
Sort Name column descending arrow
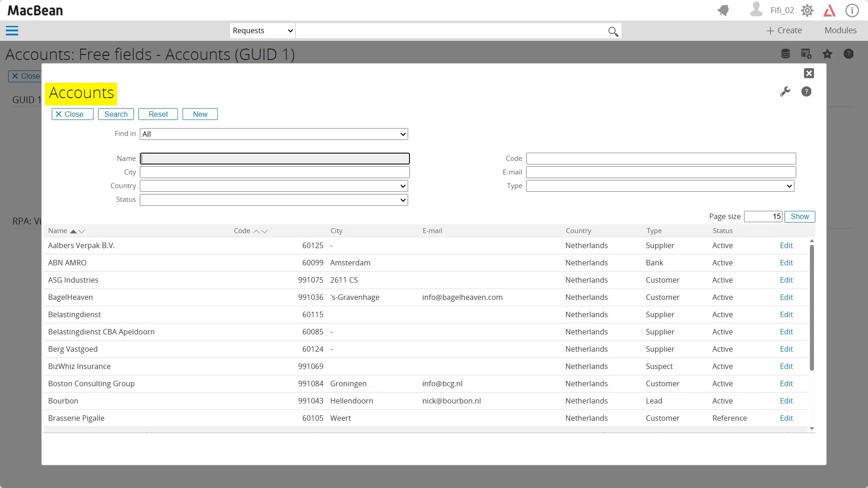click(x=82, y=231)
